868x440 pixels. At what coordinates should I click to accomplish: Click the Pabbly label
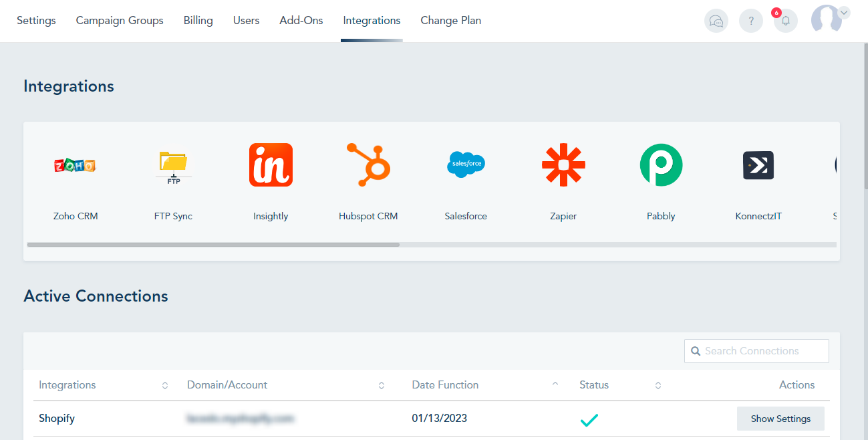coord(661,216)
